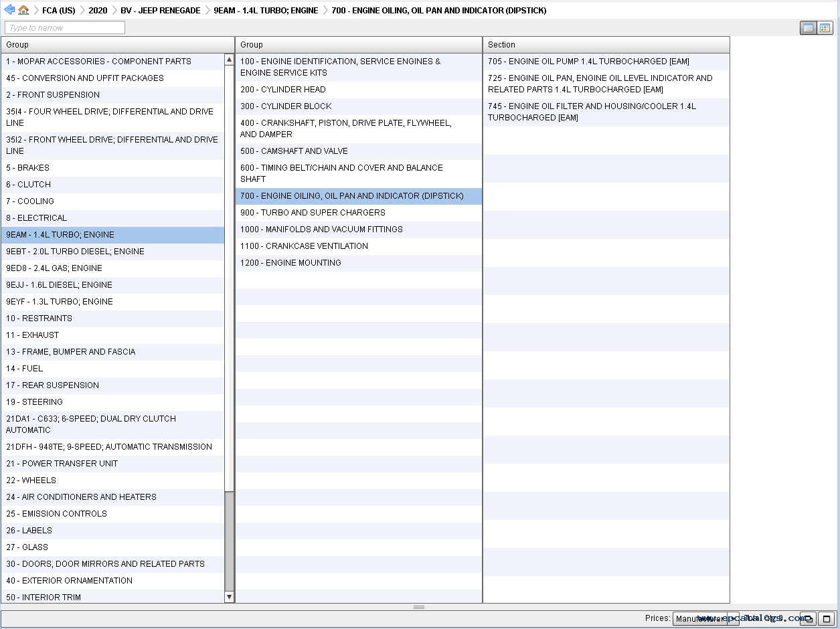Select 900 - TURBO AND SUPER CHARGERS

click(359, 213)
